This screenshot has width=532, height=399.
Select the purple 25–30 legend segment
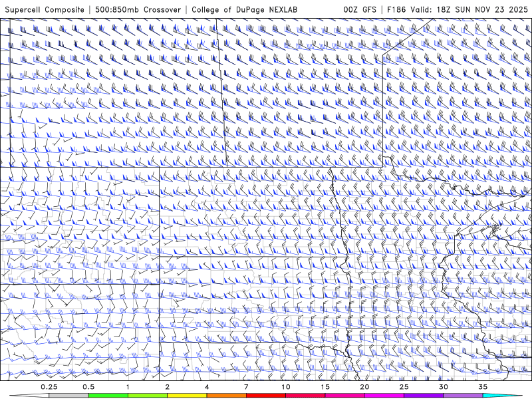point(424,396)
